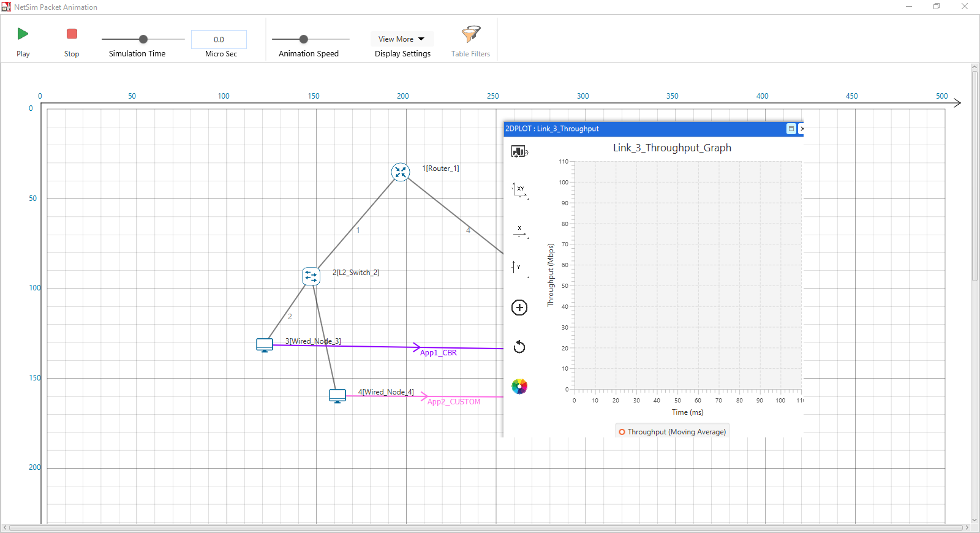Screen dimensions: 980x533
Task: Click the Simulation Time slider handle
Action: click(x=143, y=39)
